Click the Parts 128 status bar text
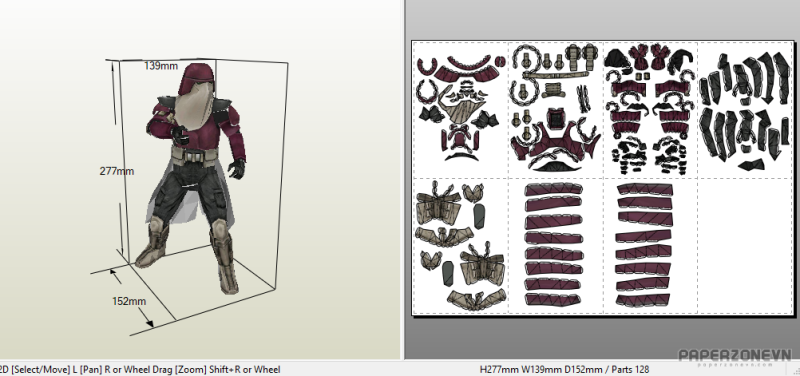This screenshot has width=800, height=376. pos(630,369)
